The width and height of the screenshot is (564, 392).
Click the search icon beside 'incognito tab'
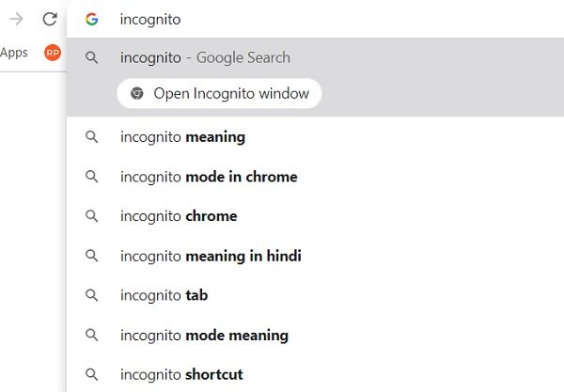coord(91,295)
